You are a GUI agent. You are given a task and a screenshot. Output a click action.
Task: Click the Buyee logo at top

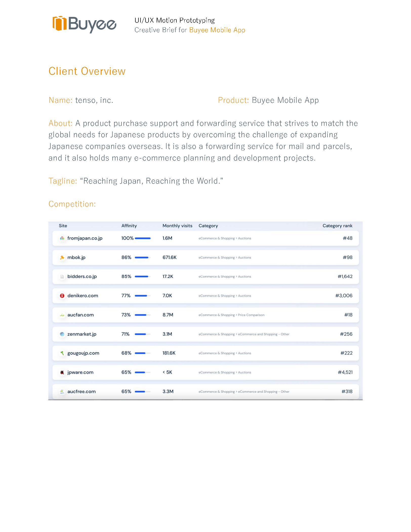(x=84, y=24)
